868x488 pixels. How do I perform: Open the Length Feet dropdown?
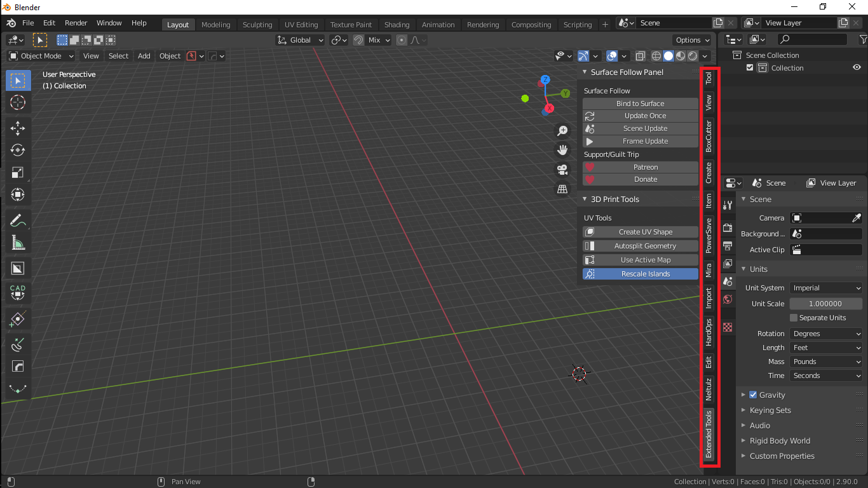coord(826,348)
